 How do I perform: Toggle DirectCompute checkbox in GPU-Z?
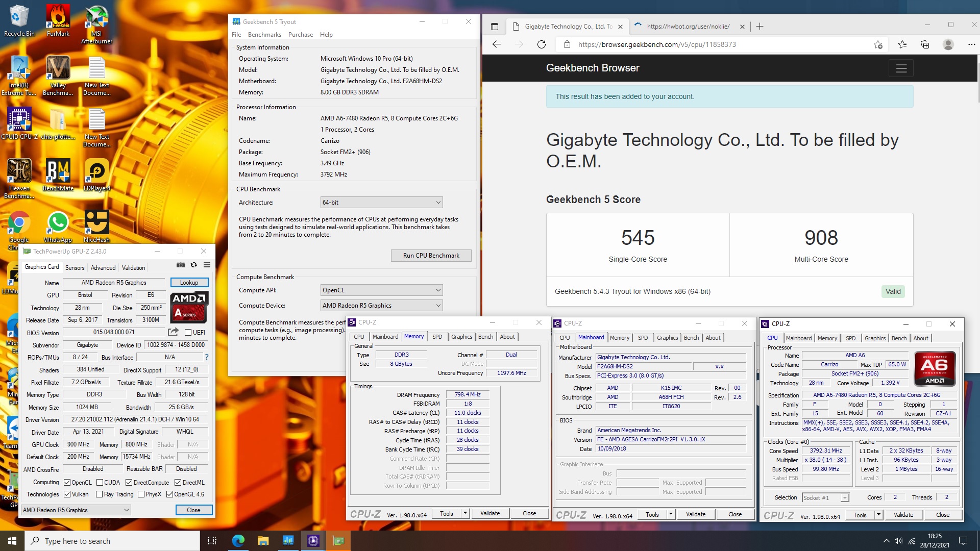click(129, 483)
